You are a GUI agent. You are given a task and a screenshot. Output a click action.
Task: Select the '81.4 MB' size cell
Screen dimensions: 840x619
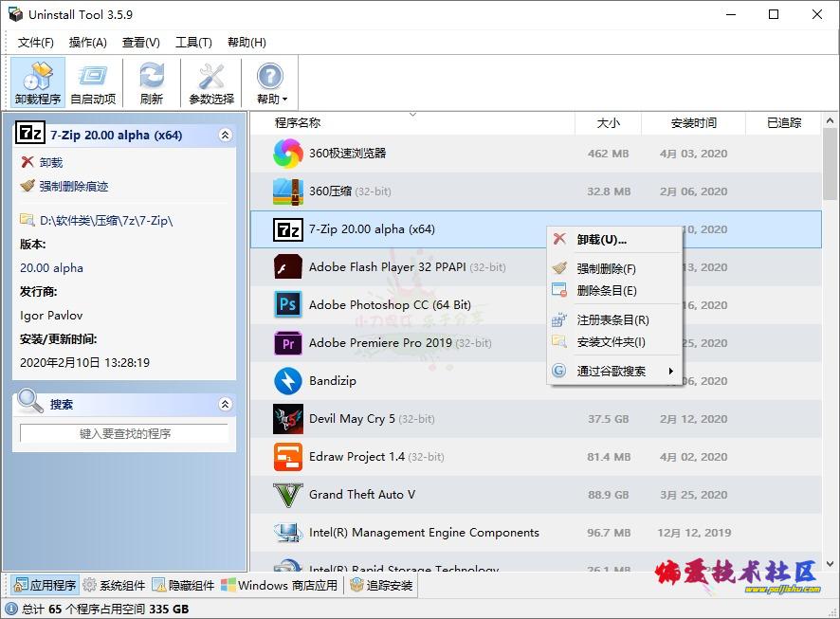pyautogui.click(x=609, y=457)
